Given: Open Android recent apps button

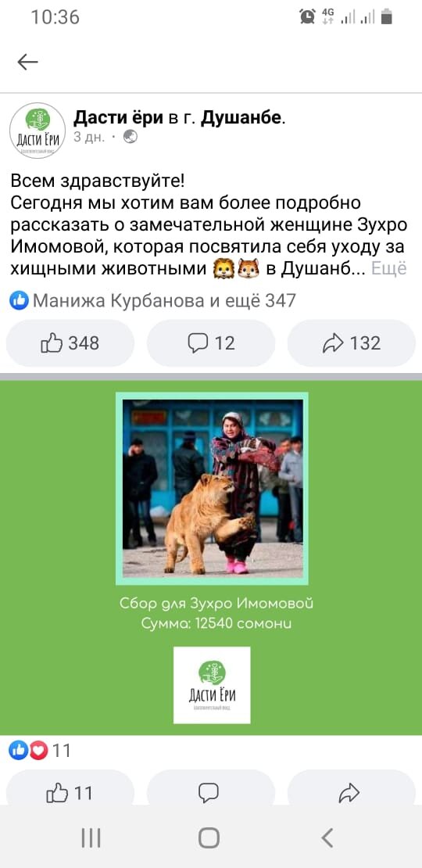Looking at the screenshot, I should point(88,838).
